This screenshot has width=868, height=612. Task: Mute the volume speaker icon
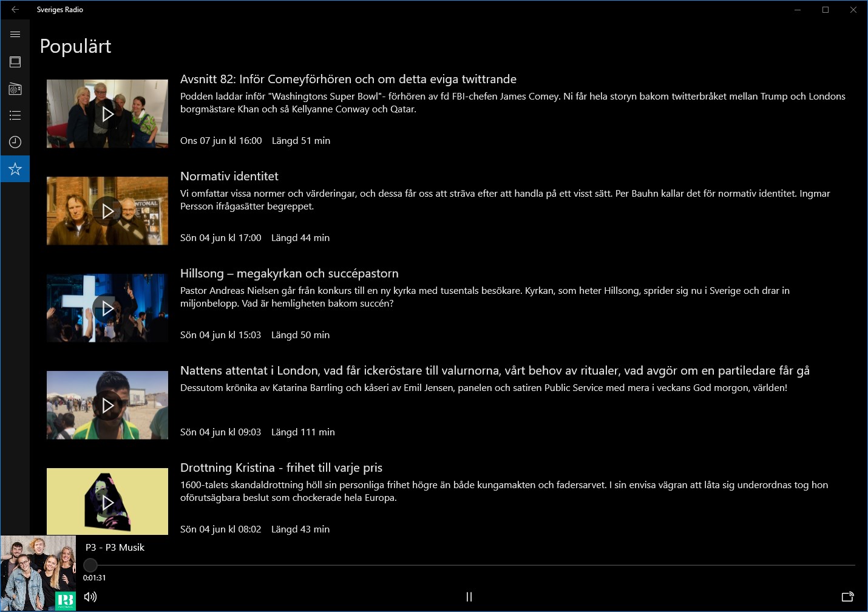click(x=90, y=597)
